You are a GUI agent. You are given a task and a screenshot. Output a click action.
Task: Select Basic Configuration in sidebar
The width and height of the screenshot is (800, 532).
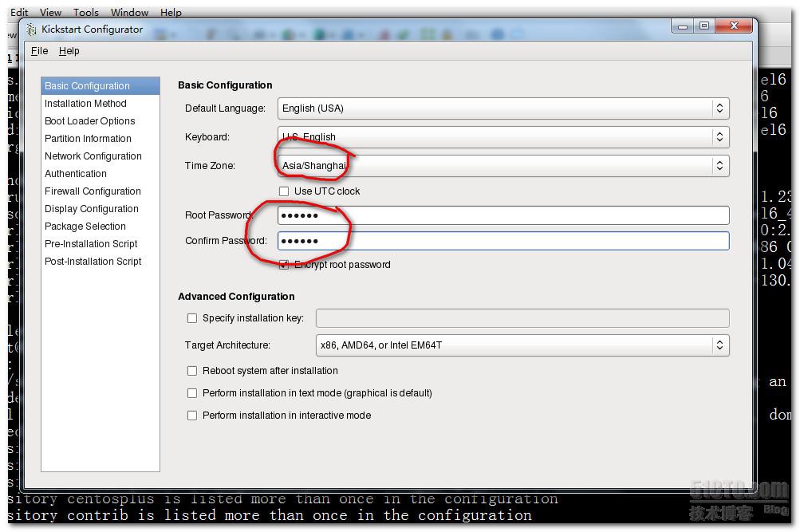(x=100, y=85)
